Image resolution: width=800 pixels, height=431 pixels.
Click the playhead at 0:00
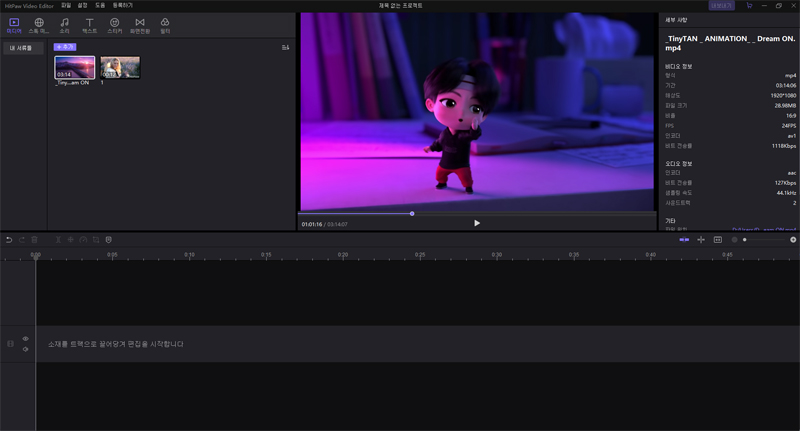coord(36,256)
